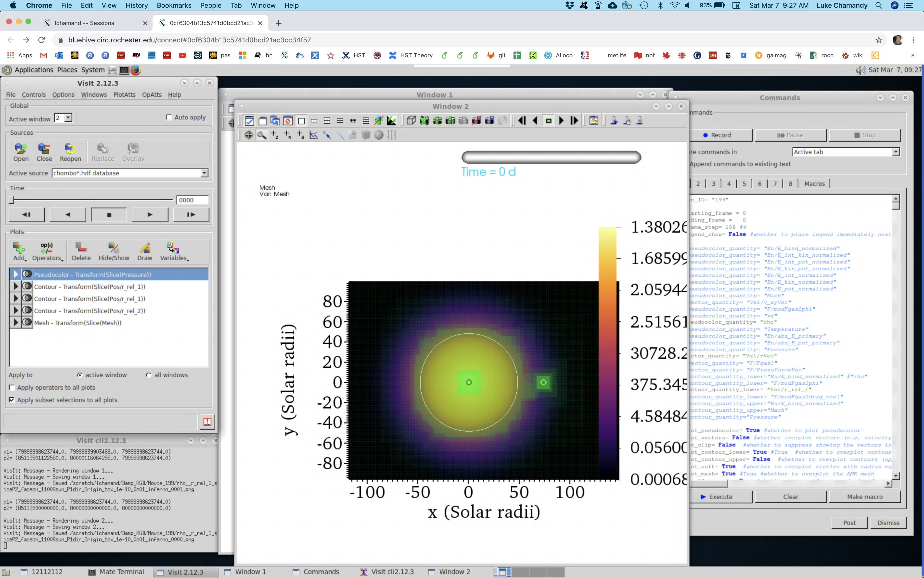Image resolution: width=924 pixels, height=578 pixels.
Task: Expand the Mesh - Transform(Slice(Mesh)) plot entry
Action: click(15, 323)
